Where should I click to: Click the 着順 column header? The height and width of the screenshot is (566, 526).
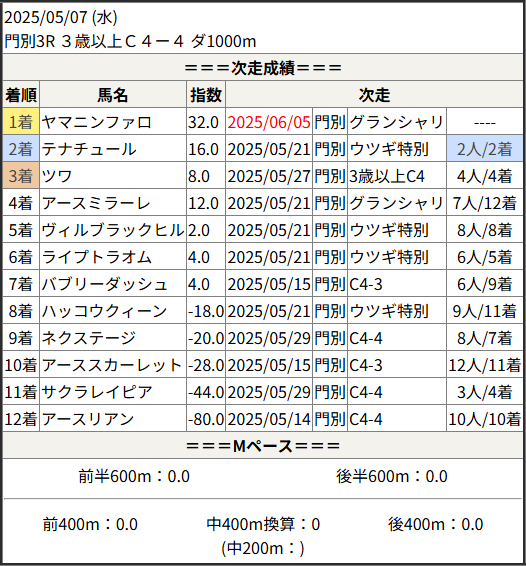click(21, 95)
